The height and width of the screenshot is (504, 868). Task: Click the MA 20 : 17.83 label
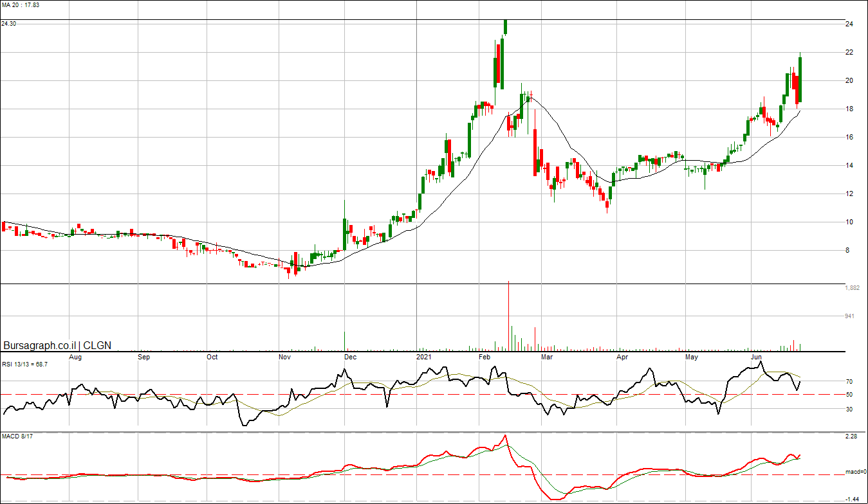click(x=21, y=4)
